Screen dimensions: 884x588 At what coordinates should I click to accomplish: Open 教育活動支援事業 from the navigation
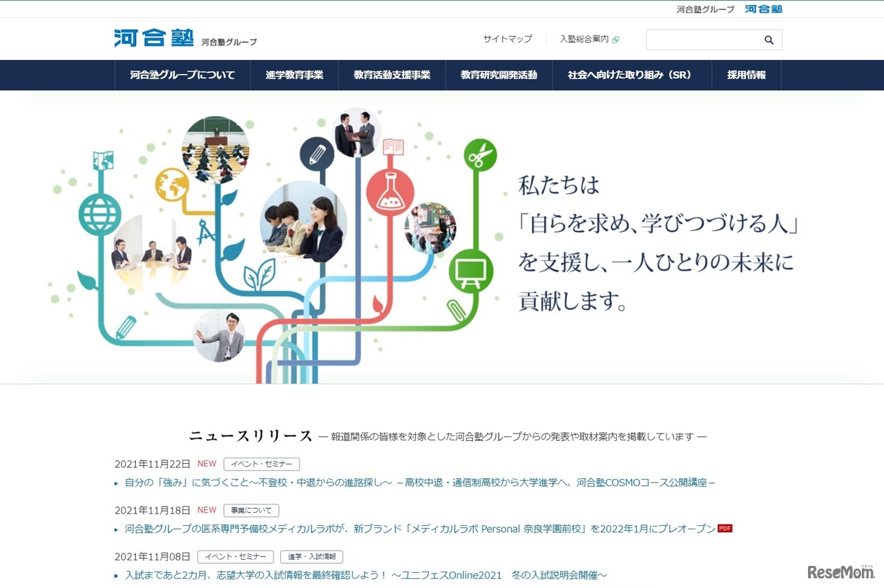click(392, 75)
